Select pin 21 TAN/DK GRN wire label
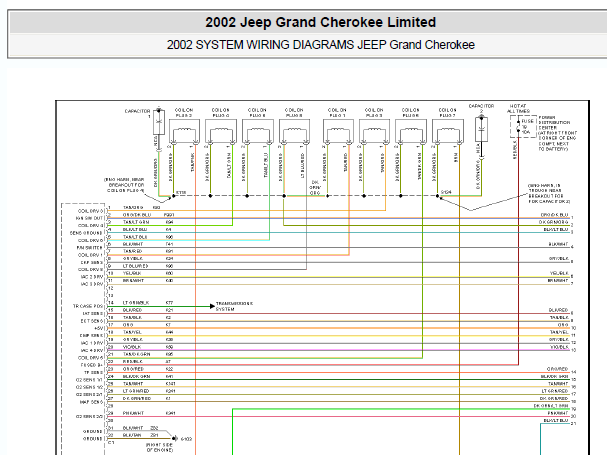Viewport: 607px width, 455px height. [x=137, y=354]
